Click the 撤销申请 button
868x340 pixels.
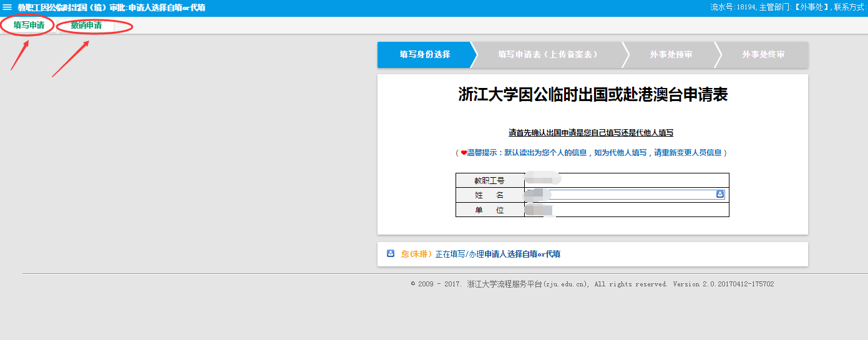point(87,26)
